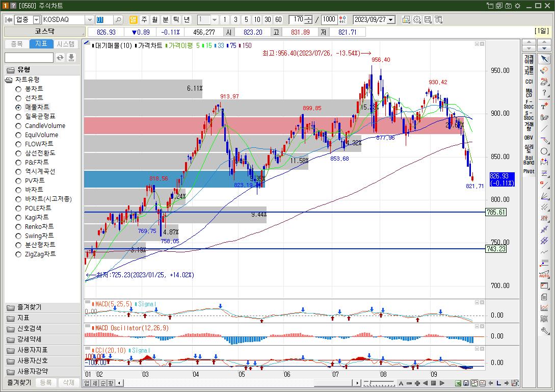Select the EquiVolume radio button

[x=18, y=135]
